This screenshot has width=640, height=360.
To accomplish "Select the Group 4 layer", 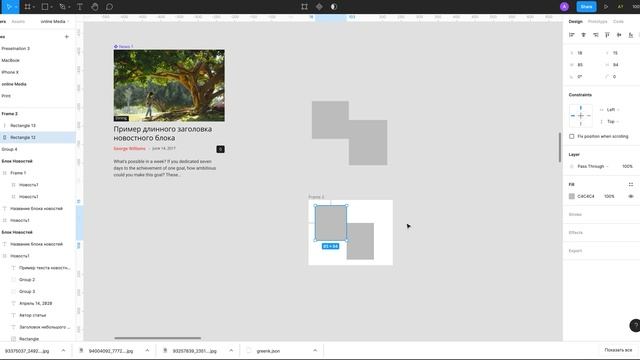I will click(38, 149).
